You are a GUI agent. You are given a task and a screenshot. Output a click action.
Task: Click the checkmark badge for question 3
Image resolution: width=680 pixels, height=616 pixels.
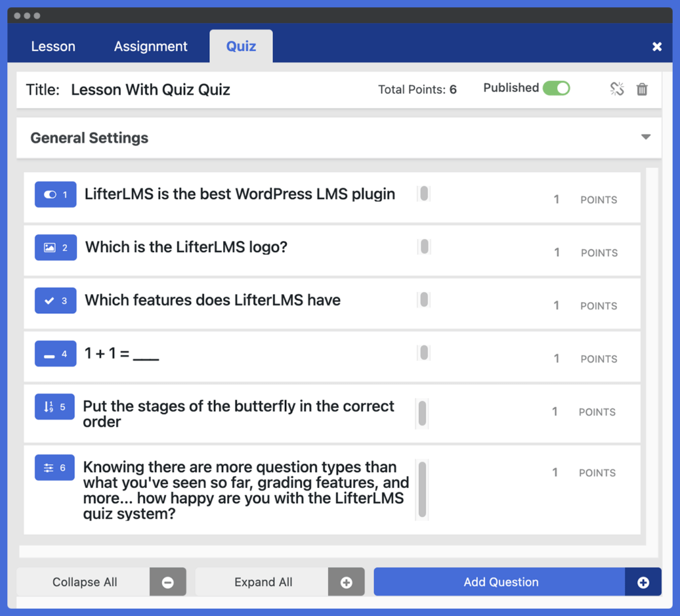coord(56,301)
